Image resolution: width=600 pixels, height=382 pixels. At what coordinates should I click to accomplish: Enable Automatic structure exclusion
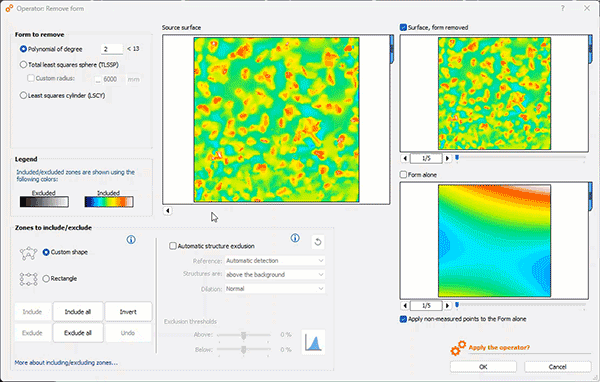173,246
